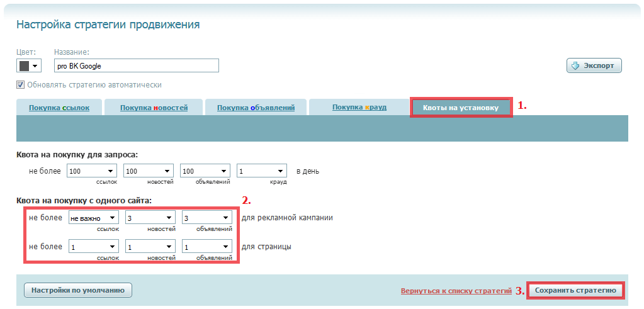Go to the Покупка крауд tab

(359, 108)
